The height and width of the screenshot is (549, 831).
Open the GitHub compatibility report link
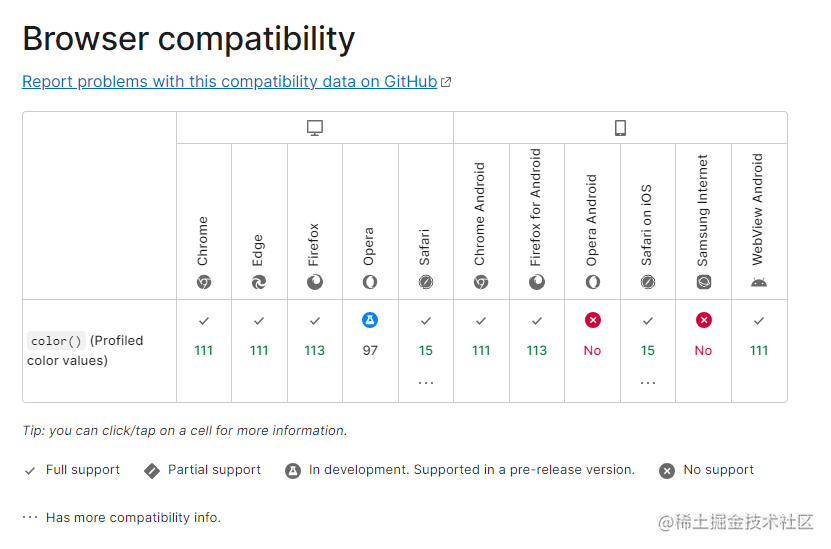[229, 82]
